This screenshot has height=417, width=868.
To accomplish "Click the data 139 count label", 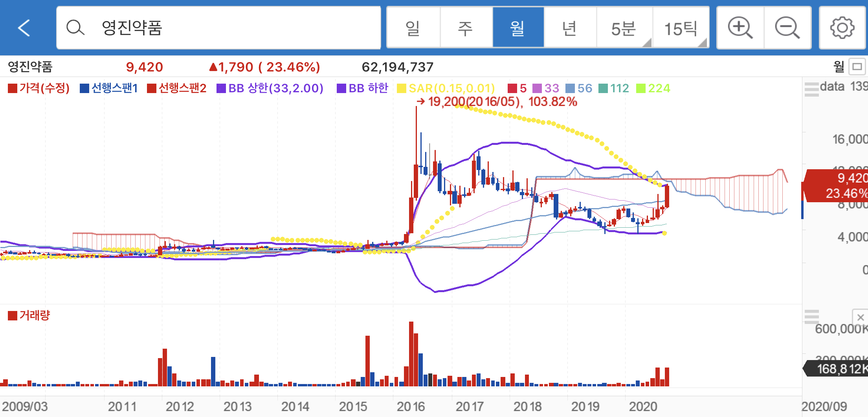I will click(x=844, y=86).
